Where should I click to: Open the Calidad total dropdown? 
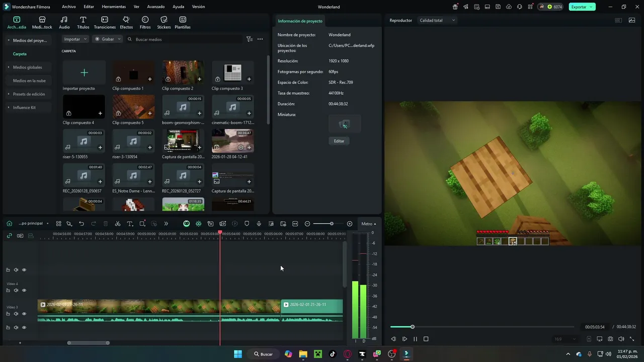(x=437, y=20)
